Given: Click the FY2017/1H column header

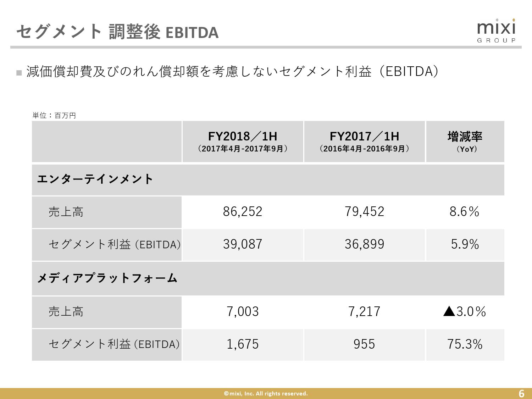Looking at the screenshot, I should (x=364, y=142).
